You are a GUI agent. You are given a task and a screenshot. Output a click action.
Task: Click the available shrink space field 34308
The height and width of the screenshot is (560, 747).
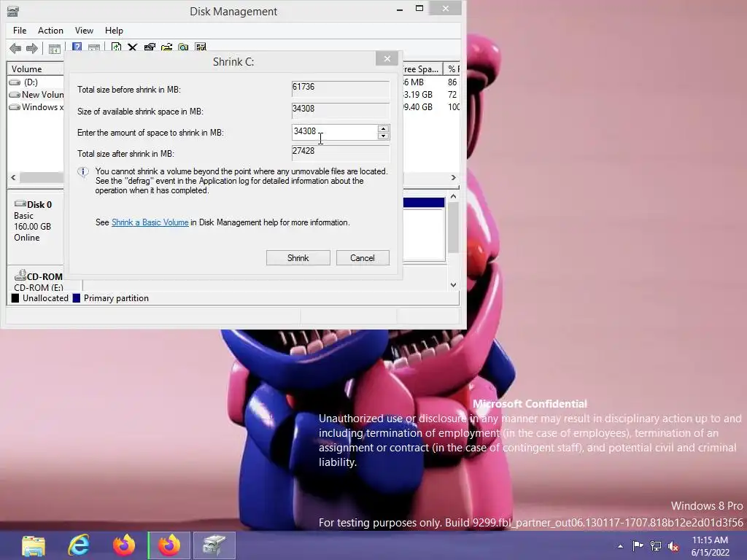coord(340,110)
